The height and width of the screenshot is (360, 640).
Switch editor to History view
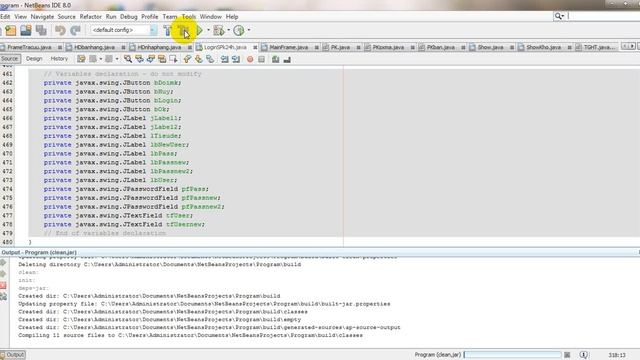click(x=59, y=59)
